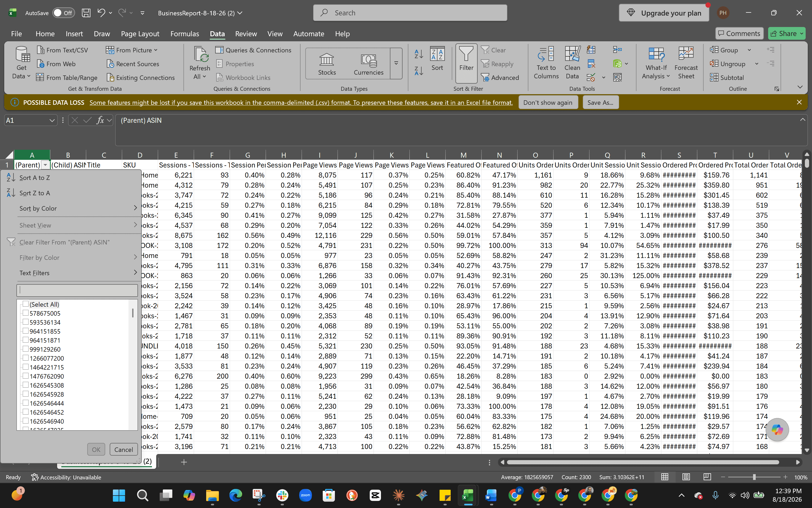Click From Table/Range option
812x508 pixels.
coord(67,78)
